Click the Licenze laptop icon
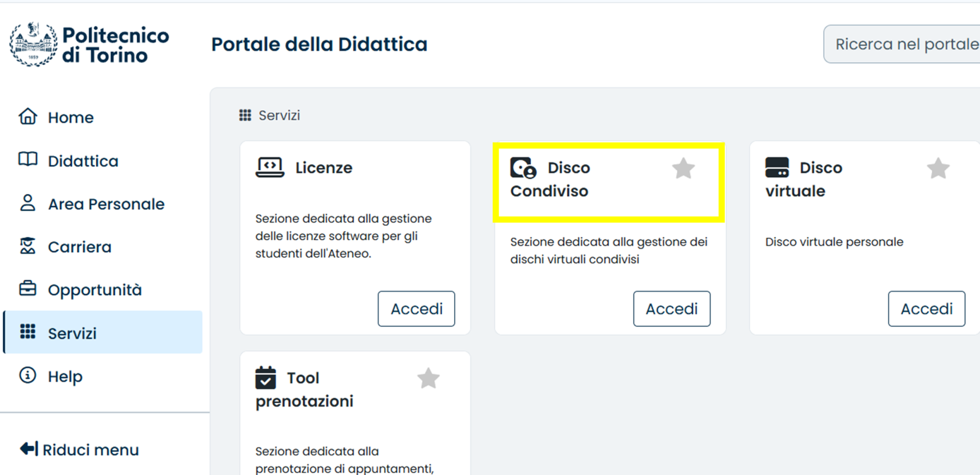The image size is (980, 475). pos(269,168)
